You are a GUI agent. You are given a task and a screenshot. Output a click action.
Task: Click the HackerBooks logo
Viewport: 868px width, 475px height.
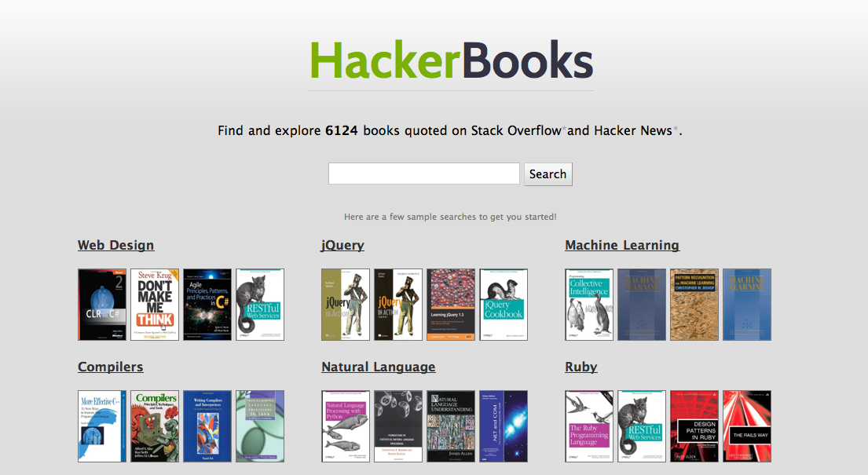coord(451,60)
